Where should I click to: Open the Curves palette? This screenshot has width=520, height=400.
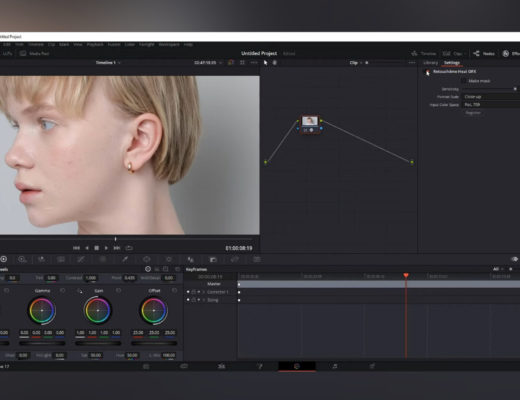click(81, 259)
